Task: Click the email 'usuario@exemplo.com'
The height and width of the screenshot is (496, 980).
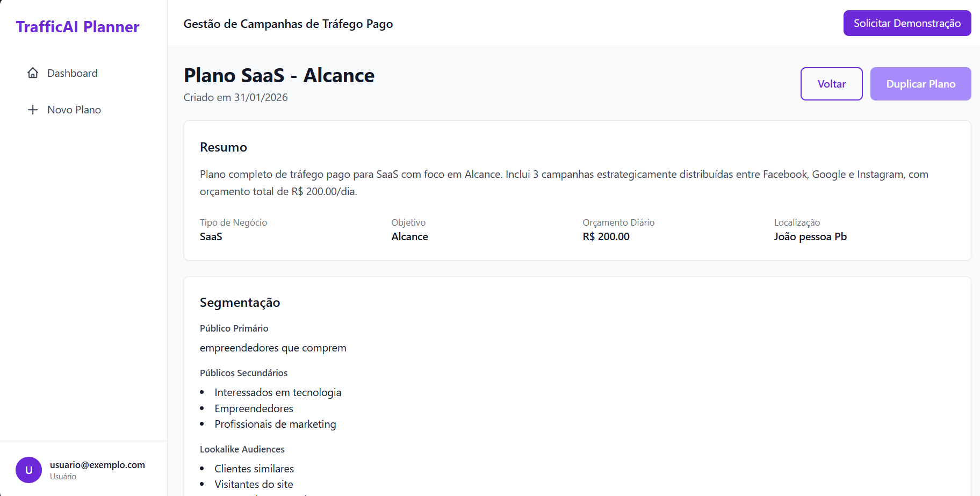Action: tap(97, 464)
